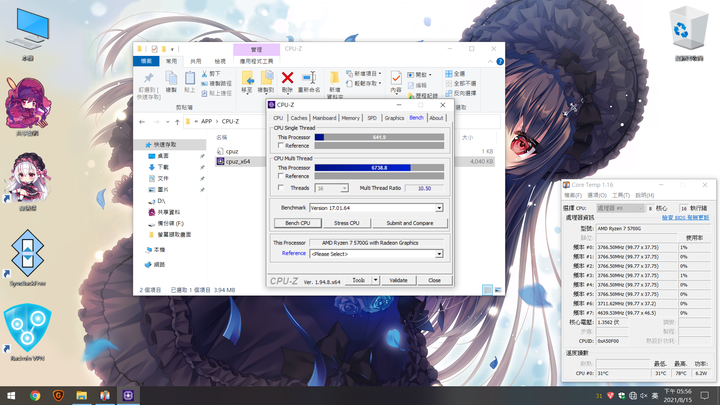Viewport: 720px width, 405px height.
Task: Select Quick access (快速存取) in Explorer sidebar
Action: [165, 145]
